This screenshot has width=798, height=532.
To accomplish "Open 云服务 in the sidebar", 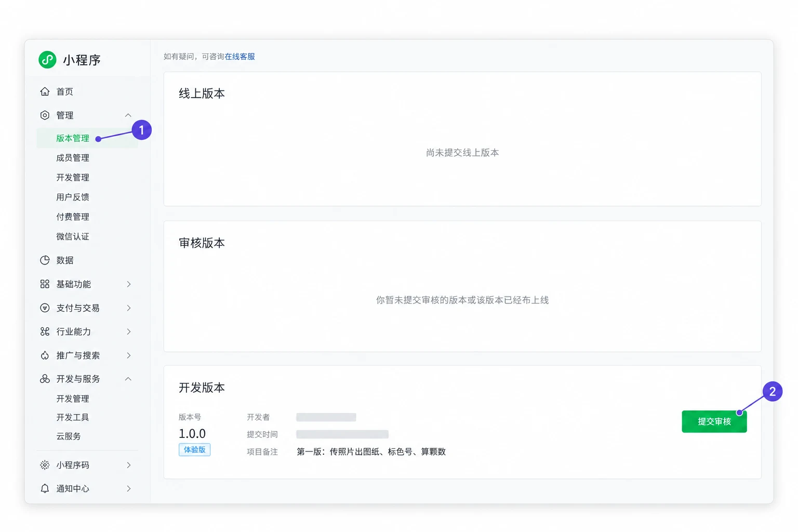I will coord(69,436).
